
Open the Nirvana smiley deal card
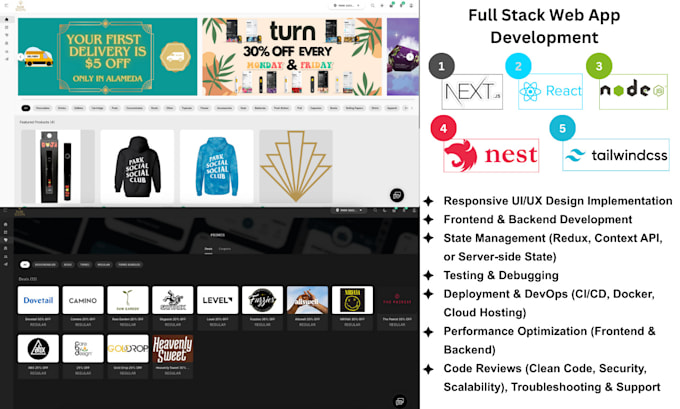point(352,308)
